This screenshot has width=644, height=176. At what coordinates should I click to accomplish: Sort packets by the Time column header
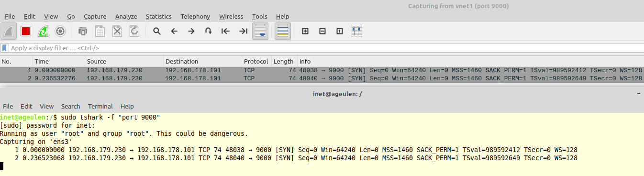pos(59,61)
